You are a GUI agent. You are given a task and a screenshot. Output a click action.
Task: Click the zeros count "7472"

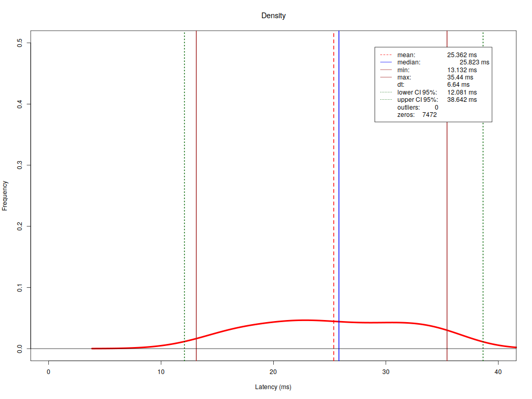click(430, 115)
